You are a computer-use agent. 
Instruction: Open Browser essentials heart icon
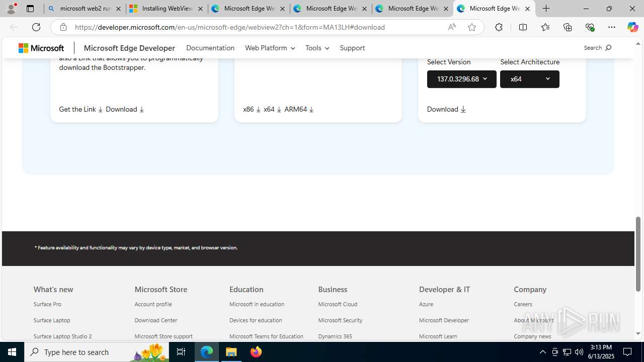(x=590, y=27)
